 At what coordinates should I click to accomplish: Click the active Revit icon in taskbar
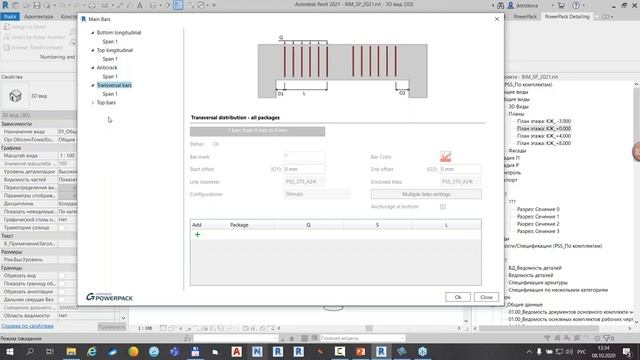pos(381,351)
